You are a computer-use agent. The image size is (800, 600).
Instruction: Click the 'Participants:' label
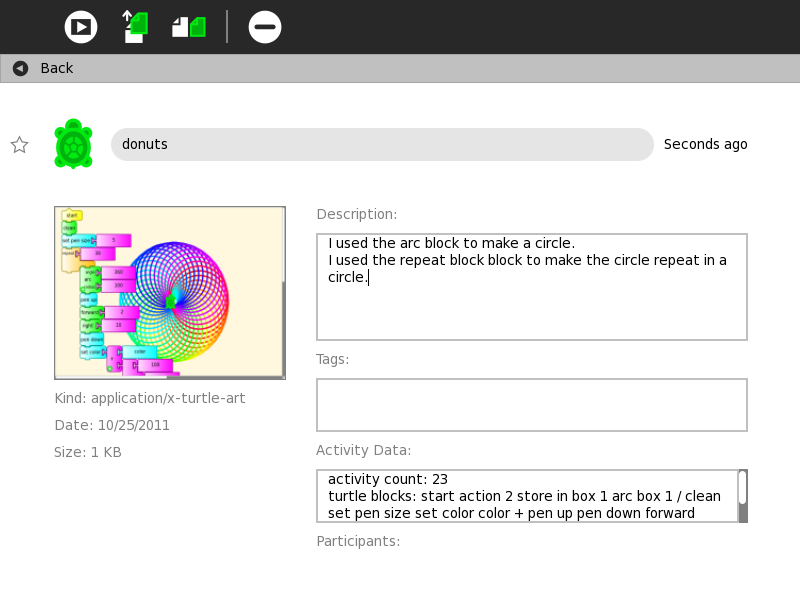tap(358, 541)
